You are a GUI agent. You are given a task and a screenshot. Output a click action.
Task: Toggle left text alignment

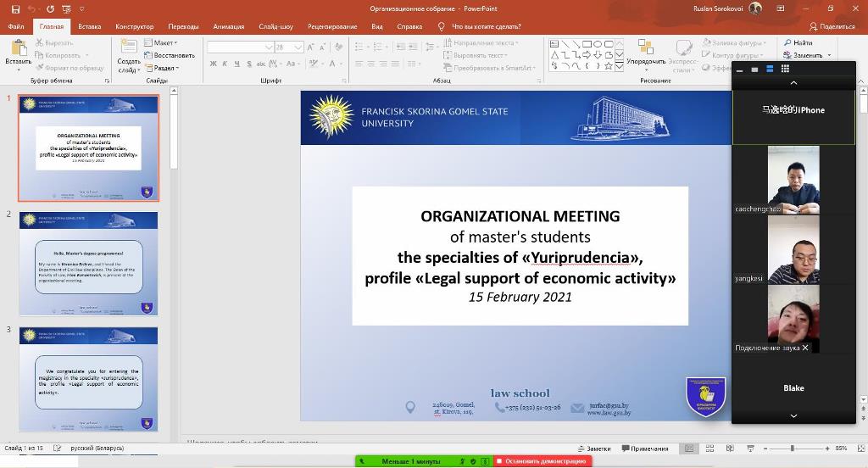359,64
